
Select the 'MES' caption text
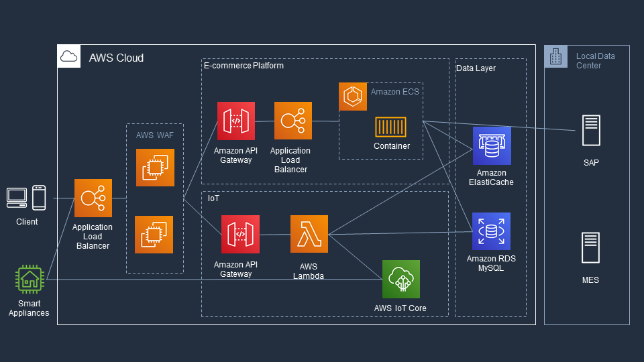click(590, 280)
